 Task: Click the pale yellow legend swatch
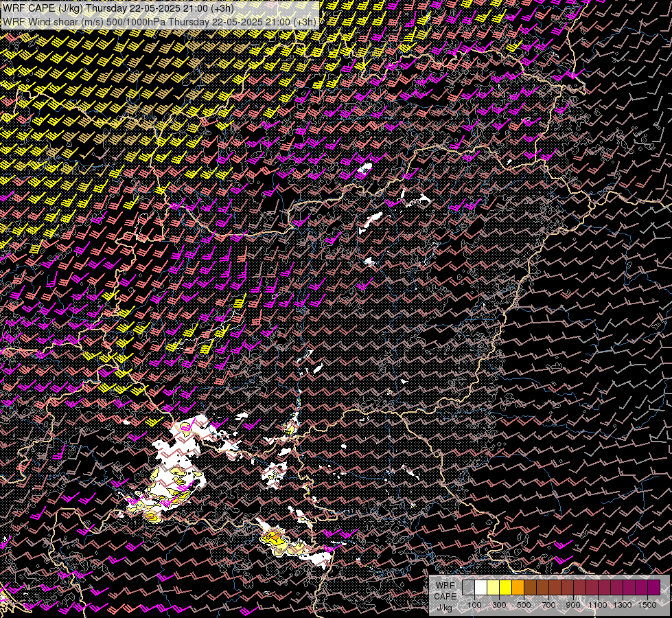(x=493, y=588)
